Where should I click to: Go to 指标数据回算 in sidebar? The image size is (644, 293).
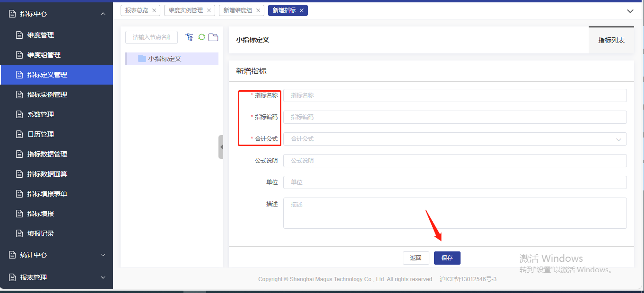(47, 174)
